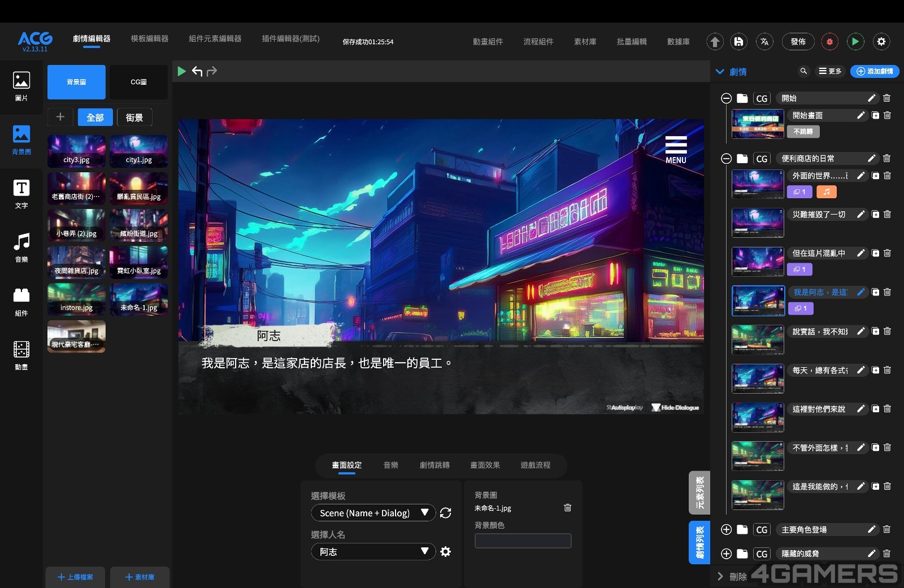
Task: Click the 添加劇情 add story button
Action: pyautogui.click(x=875, y=71)
